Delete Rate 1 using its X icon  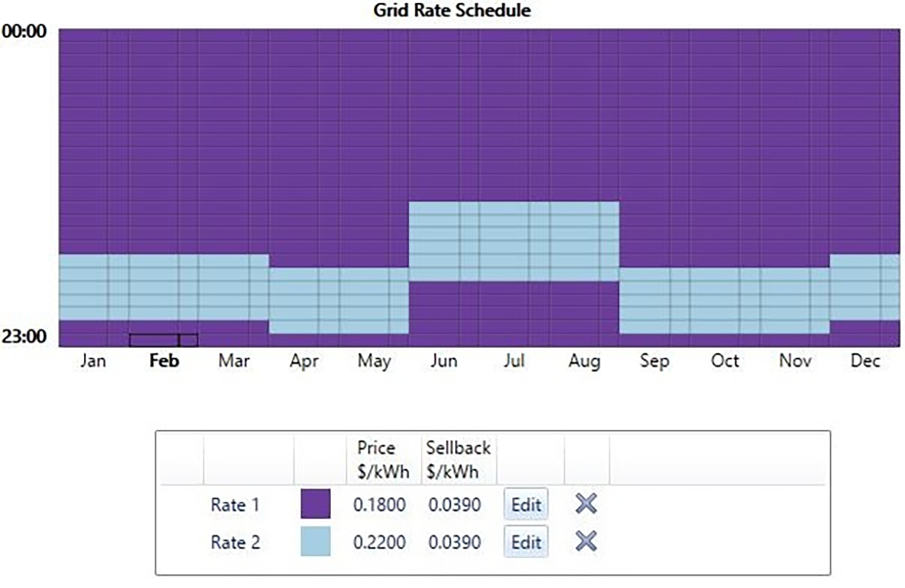coord(586,504)
